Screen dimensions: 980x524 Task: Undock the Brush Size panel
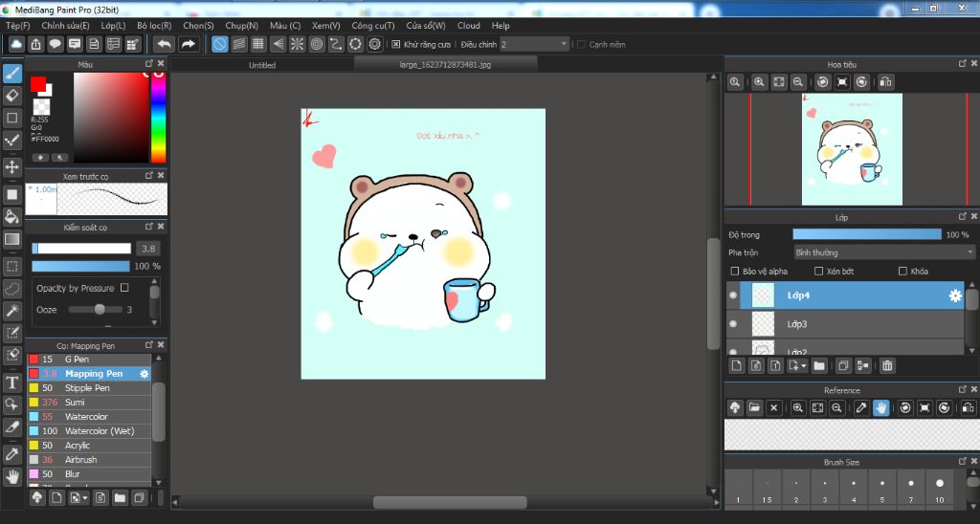tap(963, 462)
